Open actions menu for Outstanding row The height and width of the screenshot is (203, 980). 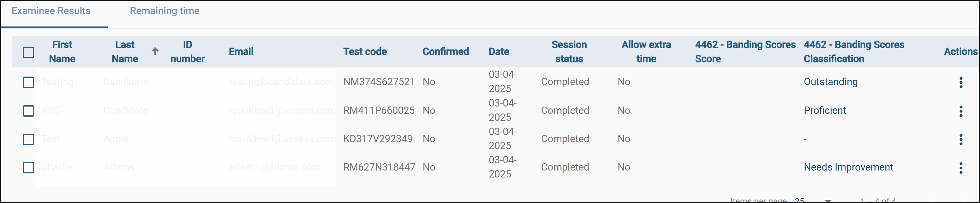click(x=961, y=82)
